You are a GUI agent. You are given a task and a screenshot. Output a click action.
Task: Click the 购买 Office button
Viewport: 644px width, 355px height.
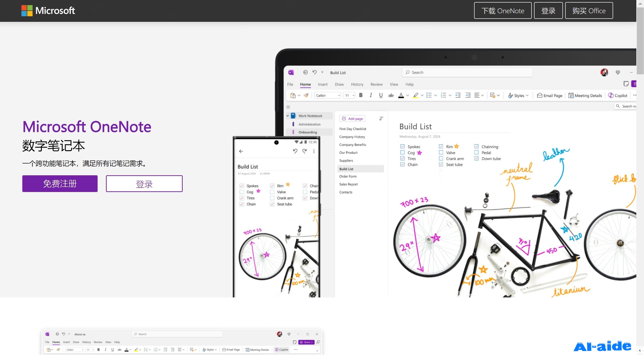(x=589, y=10)
